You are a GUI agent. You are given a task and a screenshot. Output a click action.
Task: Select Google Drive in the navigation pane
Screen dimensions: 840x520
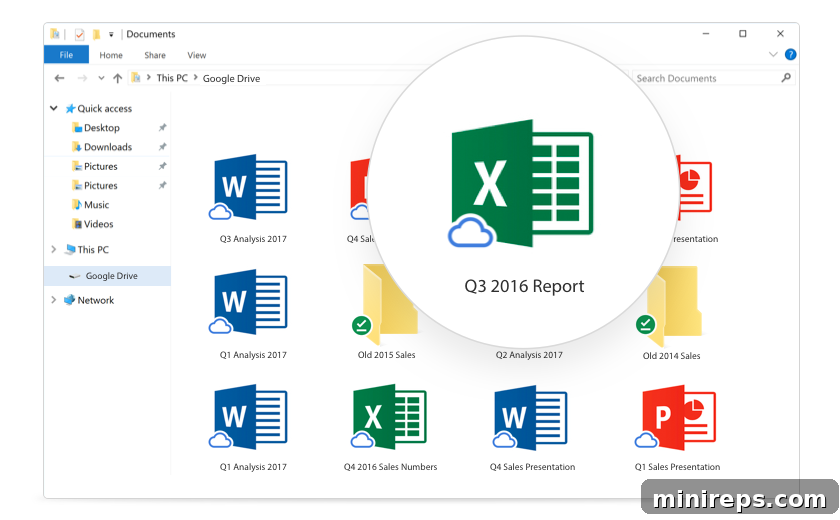tap(107, 276)
